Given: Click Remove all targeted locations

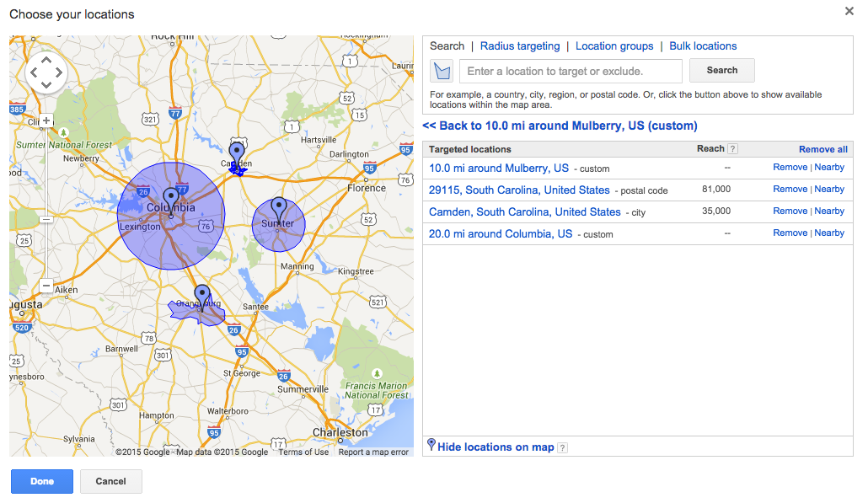Looking at the screenshot, I should click(x=822, y=149).
